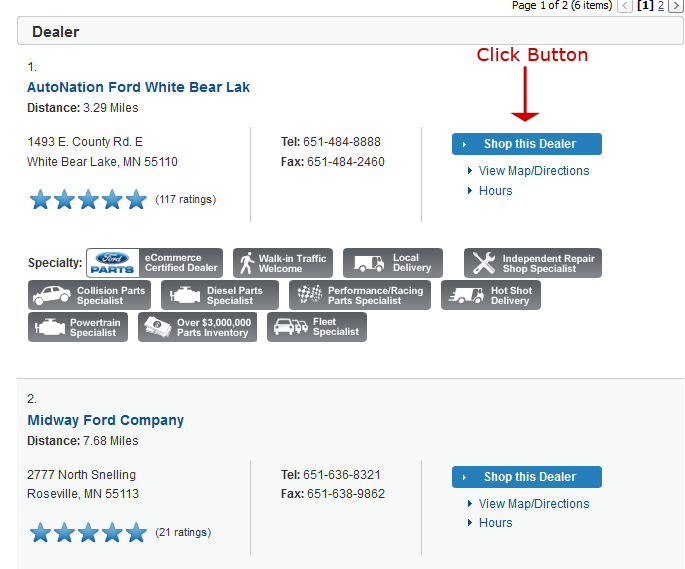Go to page 2 of results
The height and width of the screenshot is (569, 685).
[x=661, y=6]
